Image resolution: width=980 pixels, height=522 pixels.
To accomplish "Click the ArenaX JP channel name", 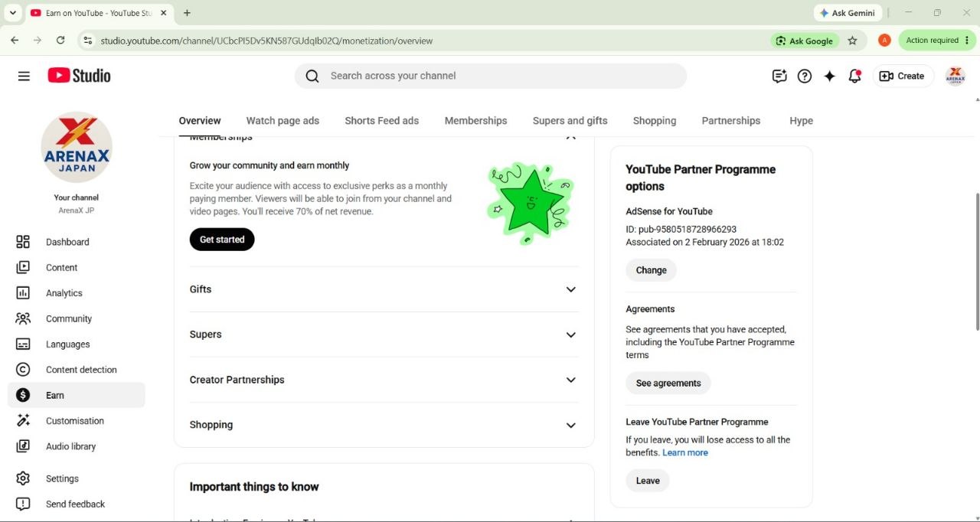I will [x=77, y=210].
